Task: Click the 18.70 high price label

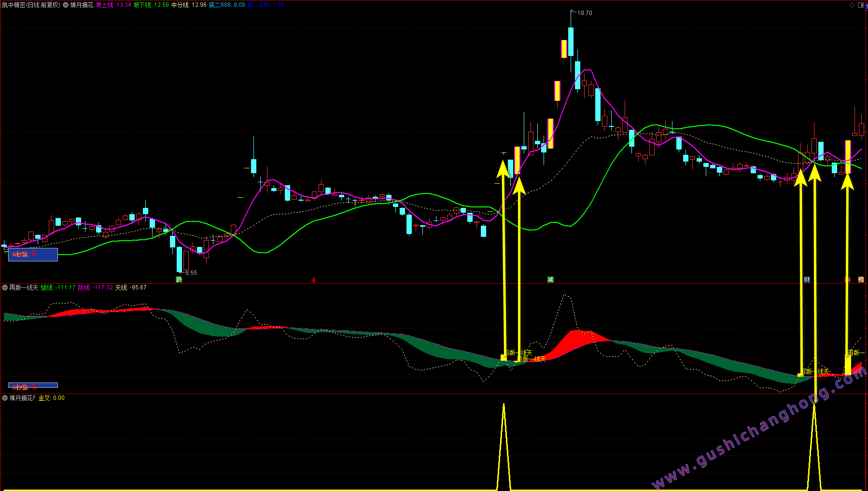Action: click(585, 13)
